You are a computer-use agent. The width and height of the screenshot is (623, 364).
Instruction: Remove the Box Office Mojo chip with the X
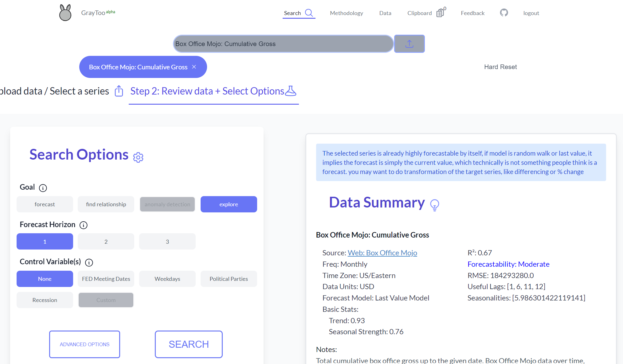[194, 67]
